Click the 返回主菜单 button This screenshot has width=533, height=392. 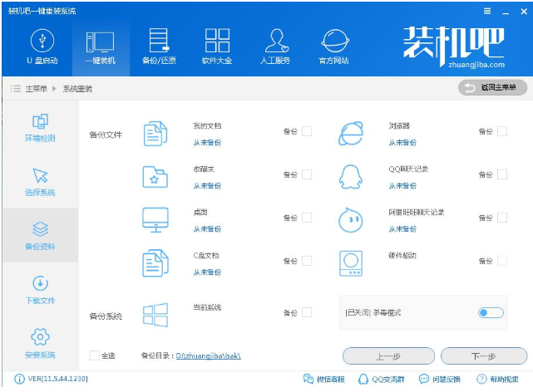click(492, 87)
